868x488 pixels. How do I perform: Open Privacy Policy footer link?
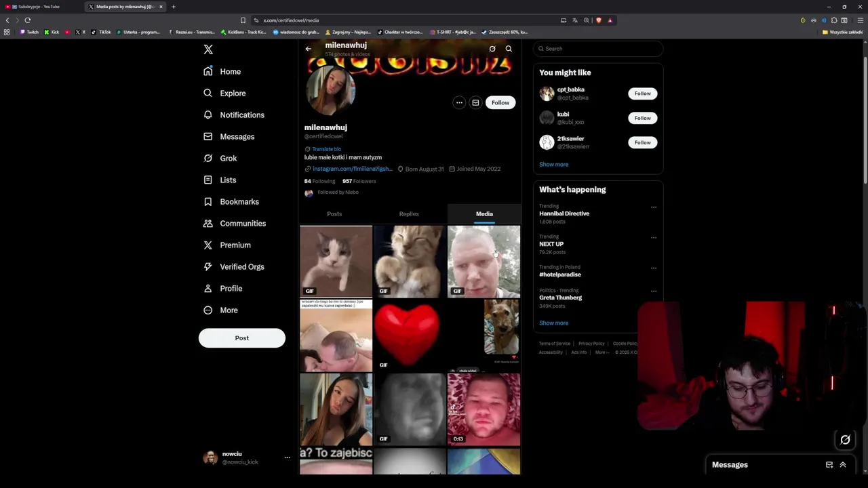pyautogui.click(x=591, y=344)
